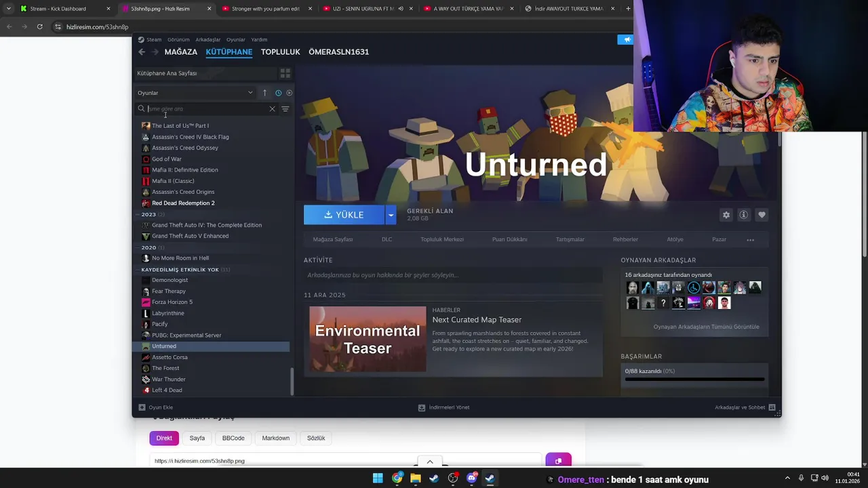Sort games with the up arrow icon

tap(264, 93)
